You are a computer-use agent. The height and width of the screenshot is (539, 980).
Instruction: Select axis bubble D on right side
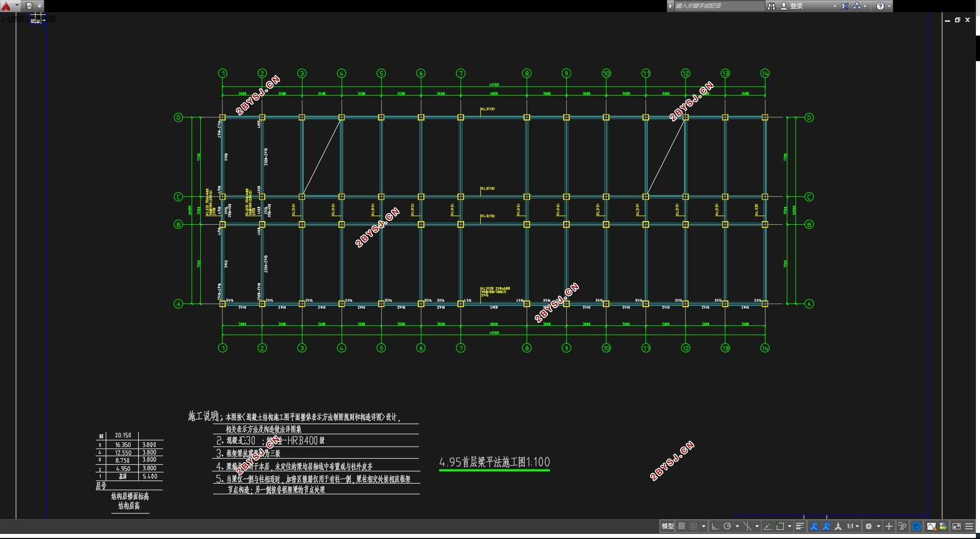(x=809, y=117)
